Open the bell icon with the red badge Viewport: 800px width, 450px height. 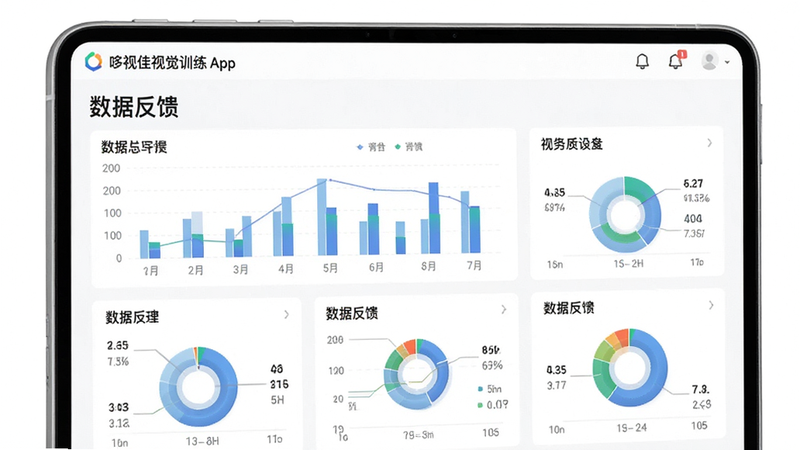coord(677,61)
